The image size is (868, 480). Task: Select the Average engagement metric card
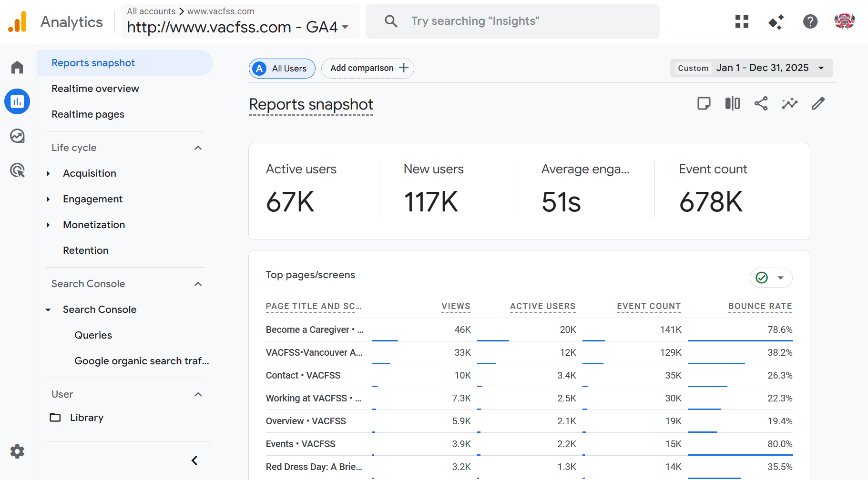(586, 190)
